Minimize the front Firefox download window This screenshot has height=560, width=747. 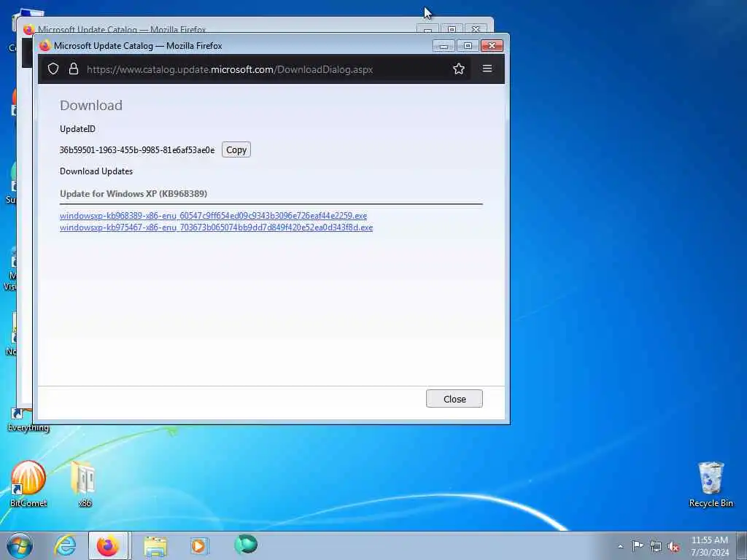pyautogui.click(x=444, y=46)
